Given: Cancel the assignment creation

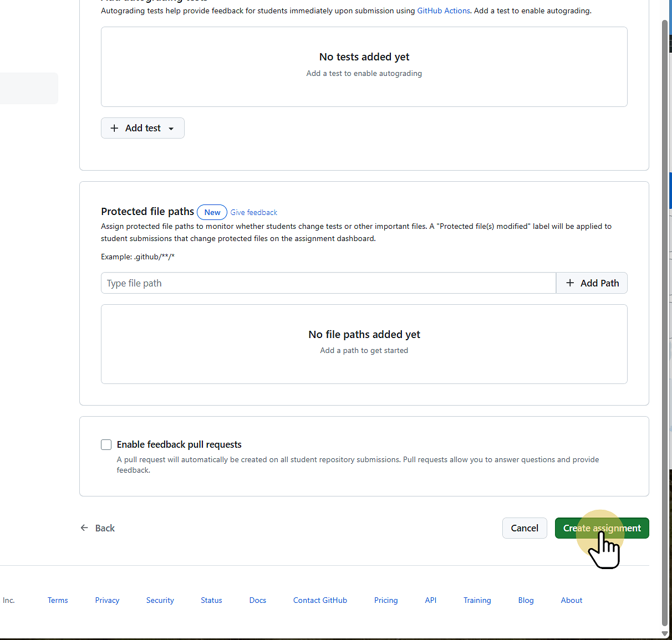Looking at the screenshot, I should tap(524, 528).
